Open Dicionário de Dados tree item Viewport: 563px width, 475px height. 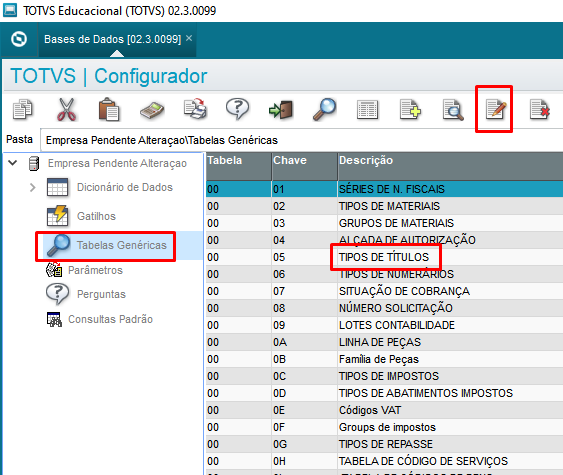(x=125, y=187)
